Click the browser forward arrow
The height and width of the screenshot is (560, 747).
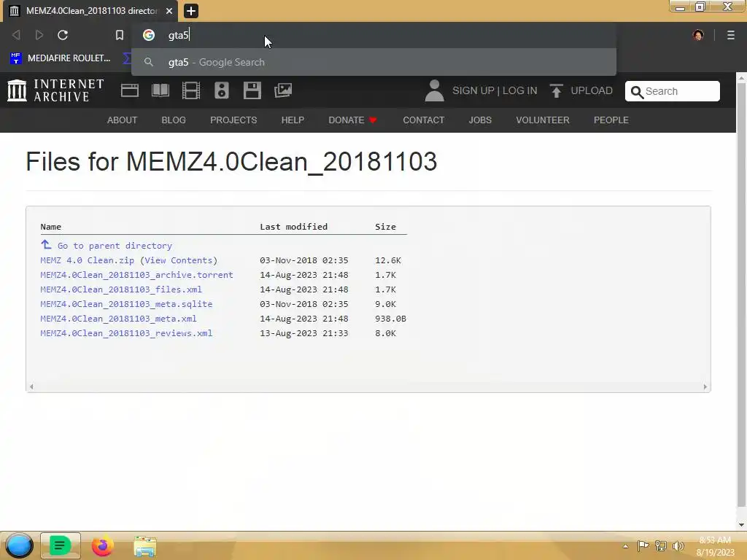pyautogui.click(x=39, y=35)
